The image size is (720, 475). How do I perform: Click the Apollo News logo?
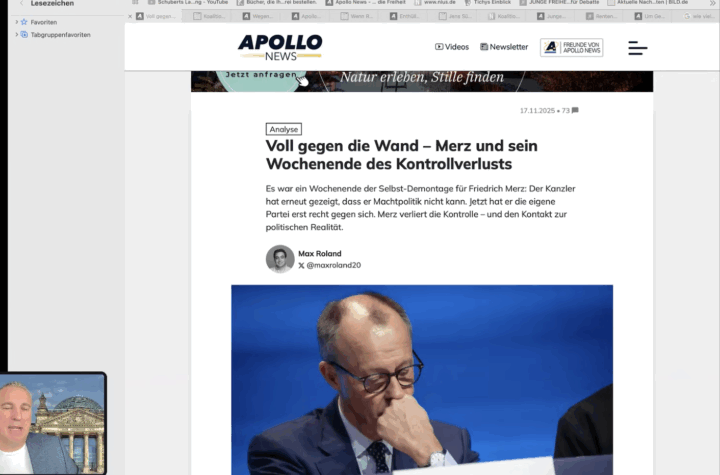pos(280,47)
